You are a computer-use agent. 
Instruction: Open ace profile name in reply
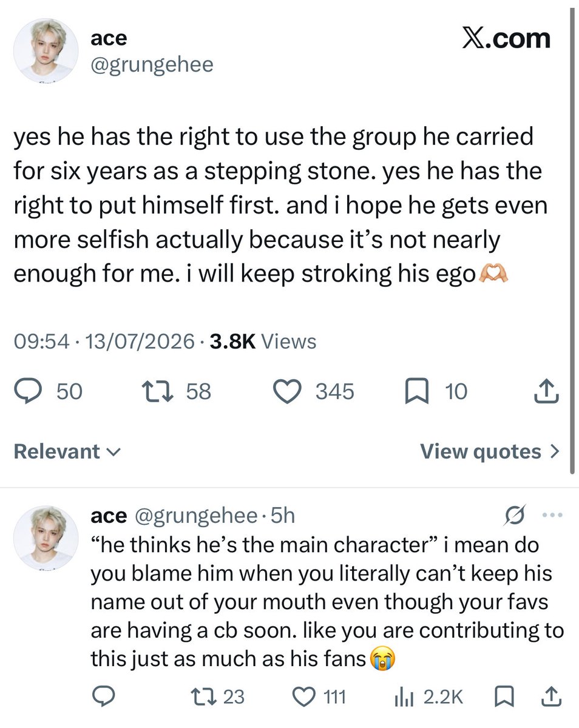(109, 516)
